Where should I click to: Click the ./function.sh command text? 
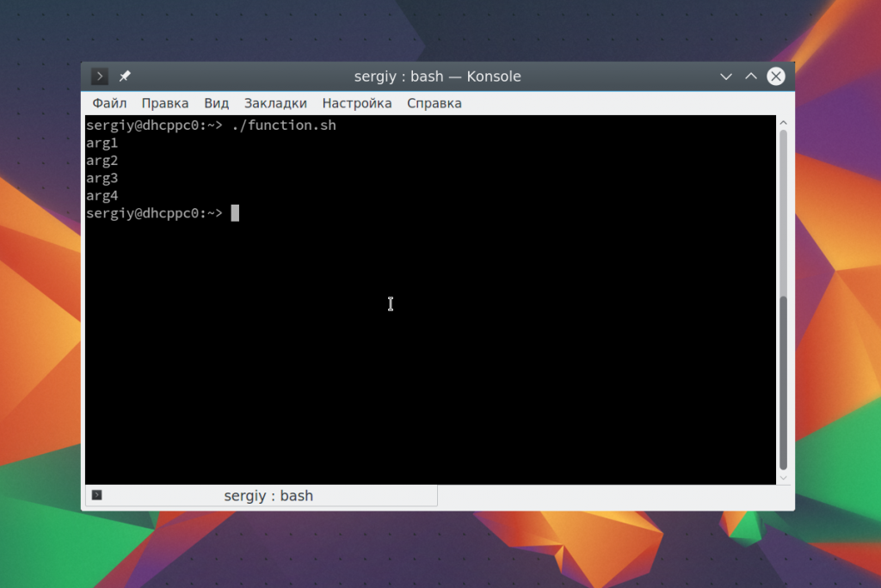point(284,126)
